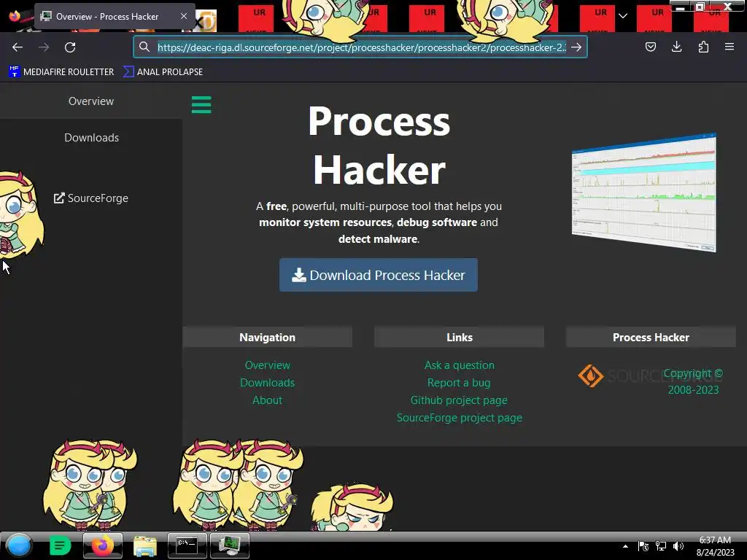The image size is (747, 560).
Task: Reload the Process Hacker page
Action: click(70, 47)
